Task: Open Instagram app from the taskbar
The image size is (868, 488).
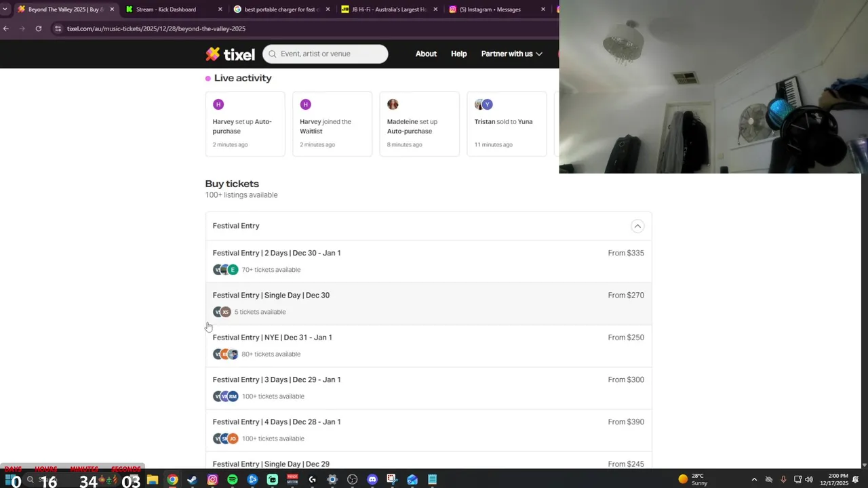Action: (x=212, y=479)
